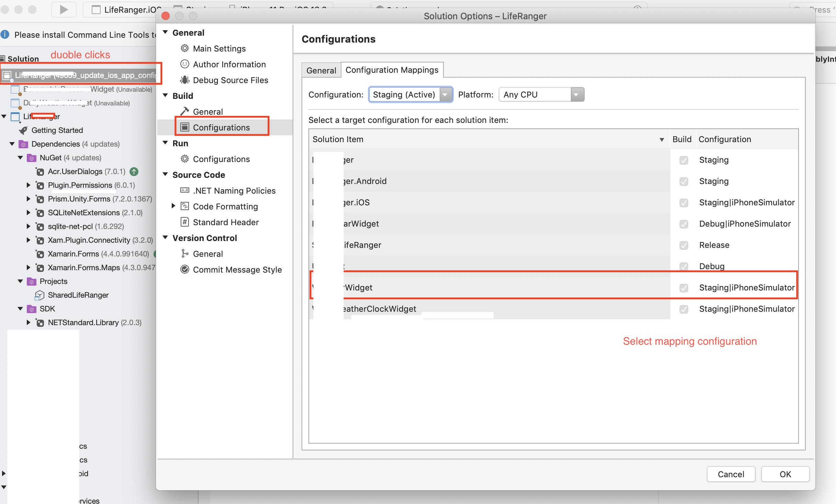Toggle the Build checkbox in the Debug row
The width and height of the screenshot is (836, 504).
[x=684, y=266]
